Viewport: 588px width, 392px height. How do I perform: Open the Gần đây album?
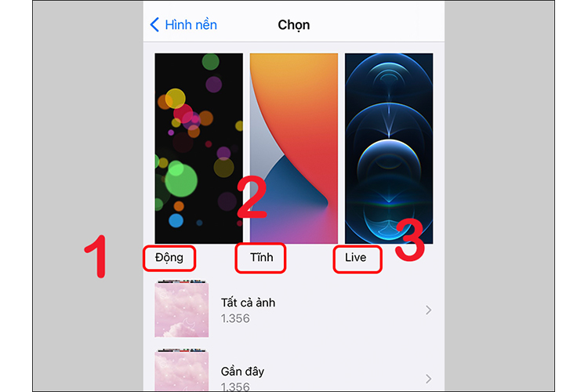click(294, 370)
